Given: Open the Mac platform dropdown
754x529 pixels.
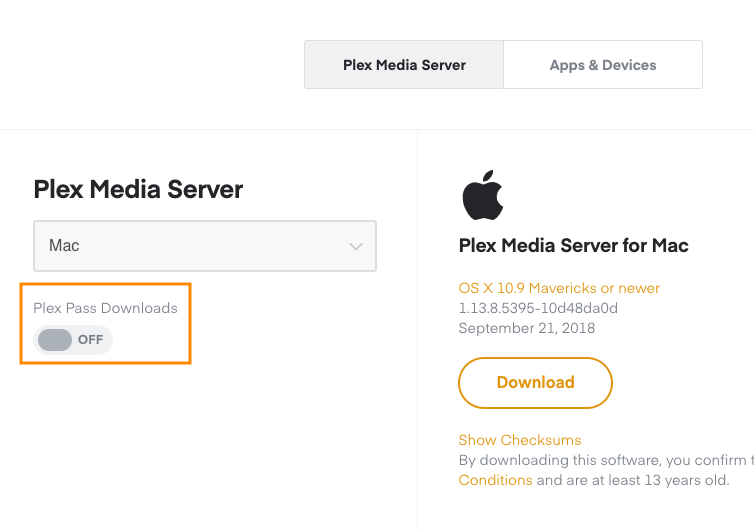Looking at the screenshot, I should [x=205, y=246].
